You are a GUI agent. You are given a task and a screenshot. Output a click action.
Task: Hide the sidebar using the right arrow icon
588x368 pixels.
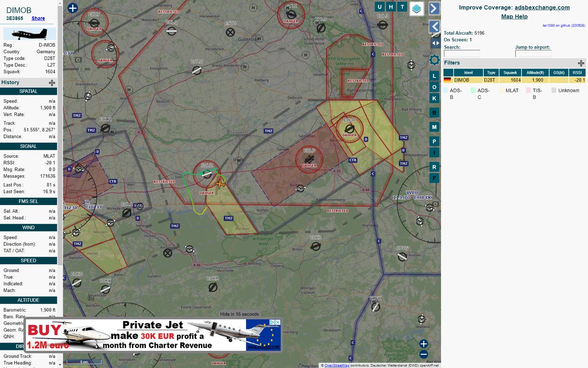click(x=433, y=8)
